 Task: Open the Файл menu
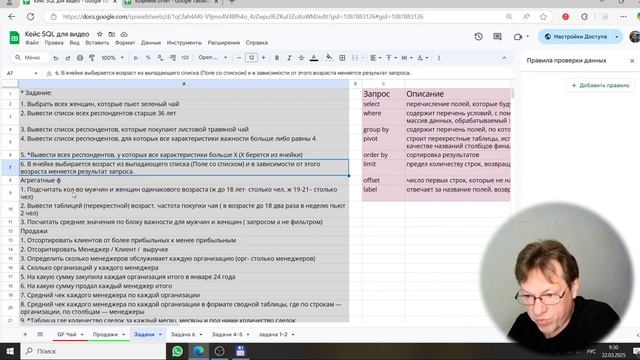pos(32,43)
